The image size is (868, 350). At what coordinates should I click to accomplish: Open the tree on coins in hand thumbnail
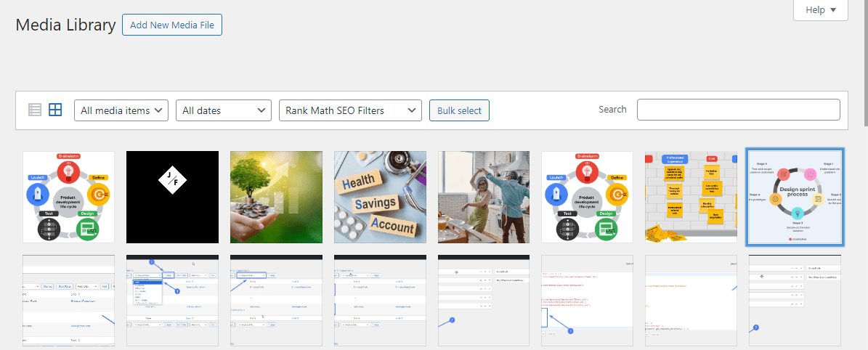(276, 198)
